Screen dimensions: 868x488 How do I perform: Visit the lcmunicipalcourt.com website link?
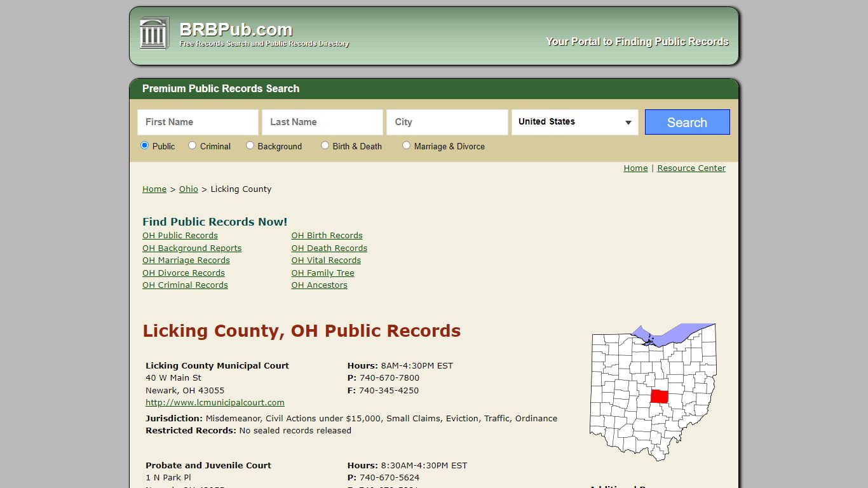(215, 403)
